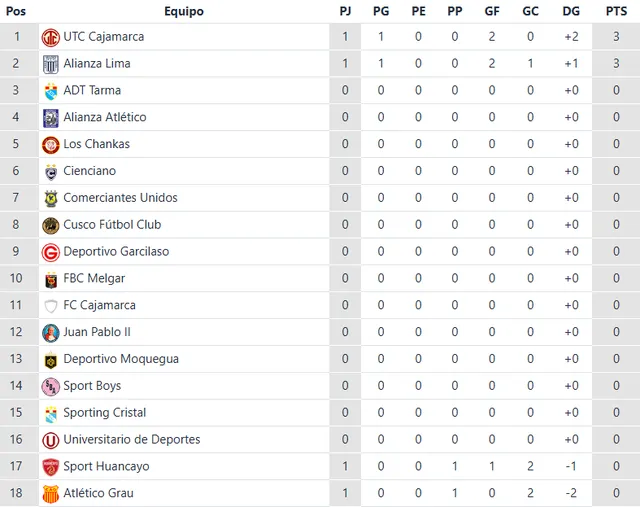Click the Sporting Cristal crest
The image size is (640, 507).
coord(51,413)
